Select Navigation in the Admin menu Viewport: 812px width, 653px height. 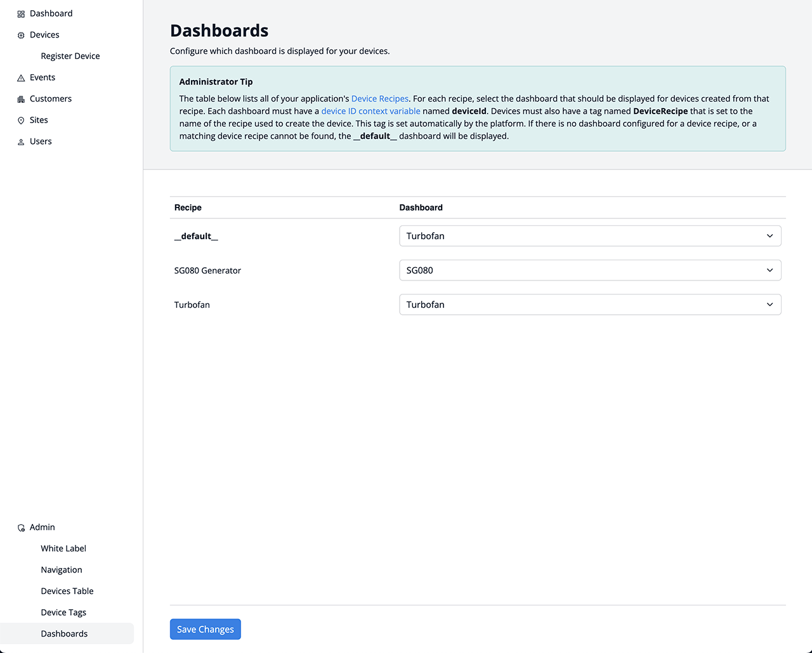pyautogui.click(x=62, y=570)
